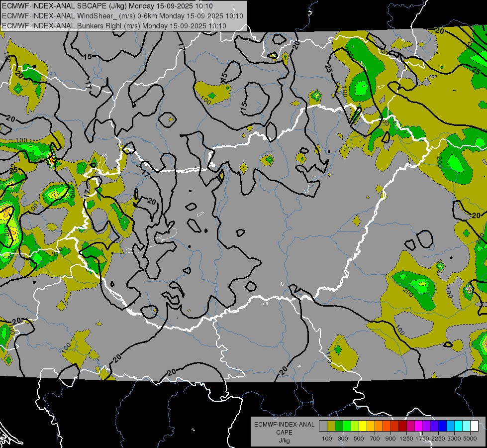Viewport: 487px width, 448px height.
Task: Click the pale cyan swatch left of 5000
Action: coord(467,426)
